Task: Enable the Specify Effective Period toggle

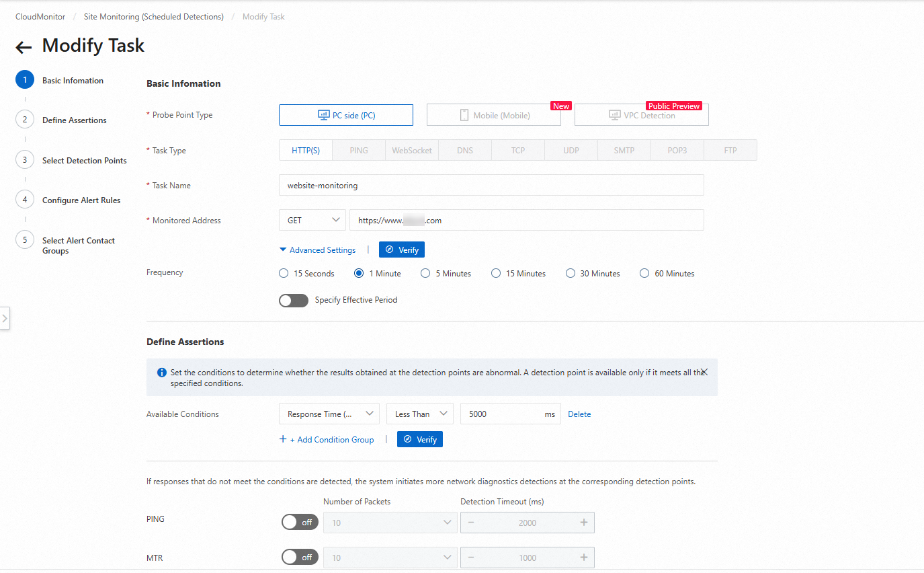Action: tap(294, 300)
